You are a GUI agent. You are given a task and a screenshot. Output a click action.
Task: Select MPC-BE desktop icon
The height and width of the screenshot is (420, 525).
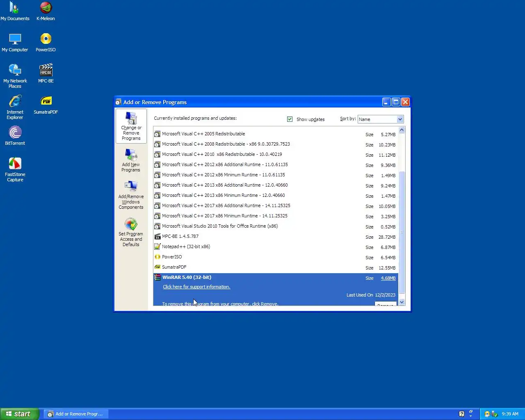click(x=46, y=73)
